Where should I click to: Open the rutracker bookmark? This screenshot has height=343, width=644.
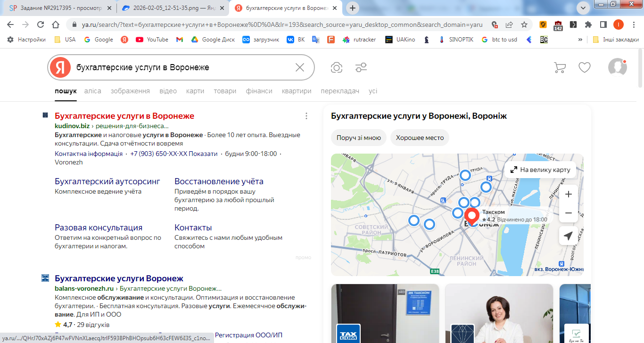tap(359, 40)
